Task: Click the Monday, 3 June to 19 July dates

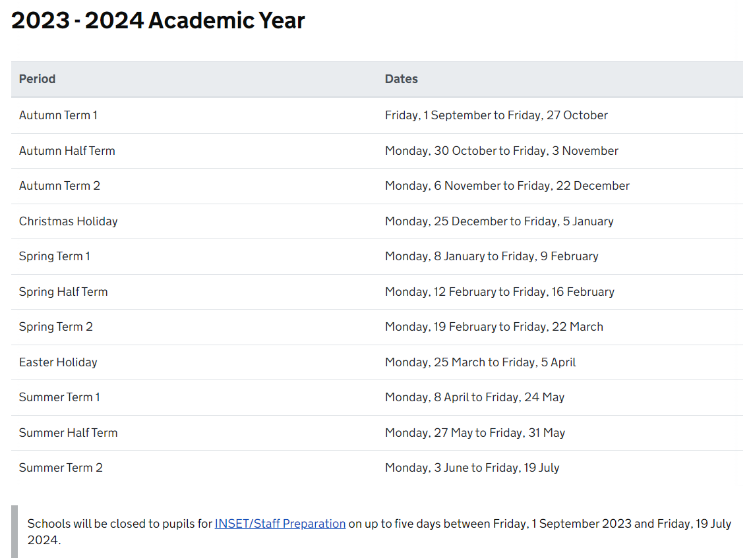Action: coord(472,468)
